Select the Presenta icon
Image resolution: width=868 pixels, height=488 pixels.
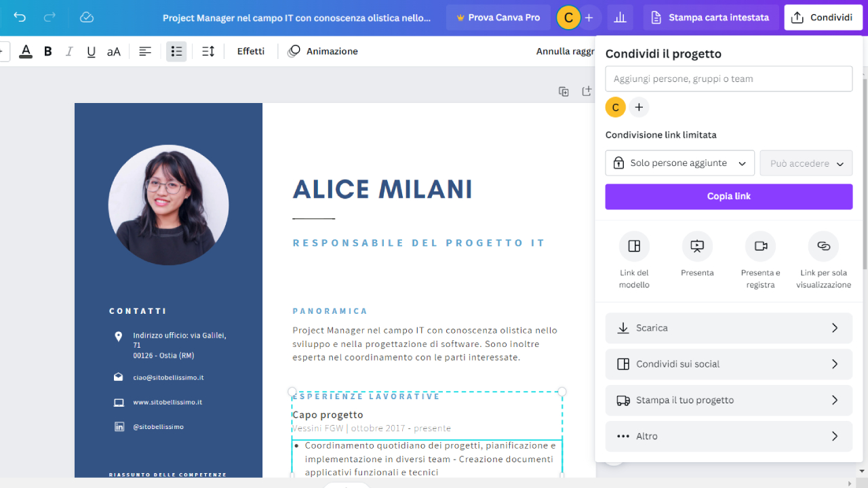697,247
